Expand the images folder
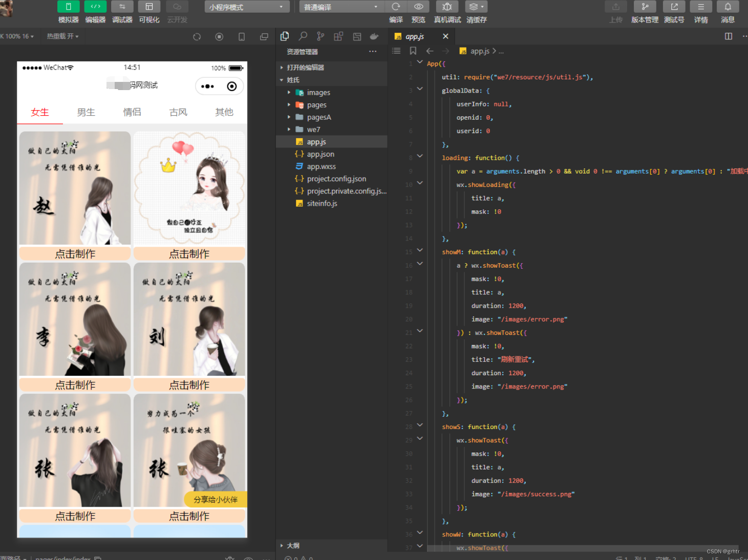Screen dimensions: 748x560 coord(331,93)
